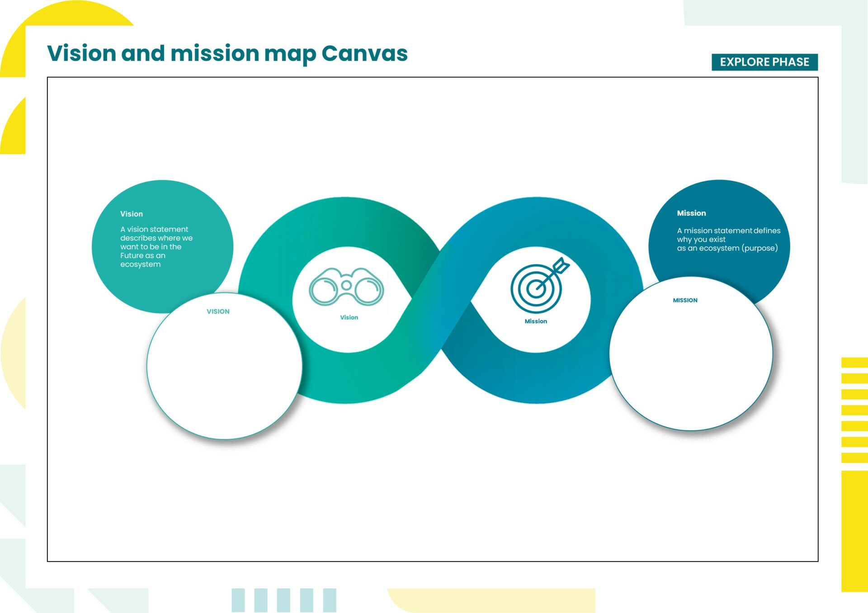
Task: Click the VISION label on teal circle
Action: coord(217,312)
